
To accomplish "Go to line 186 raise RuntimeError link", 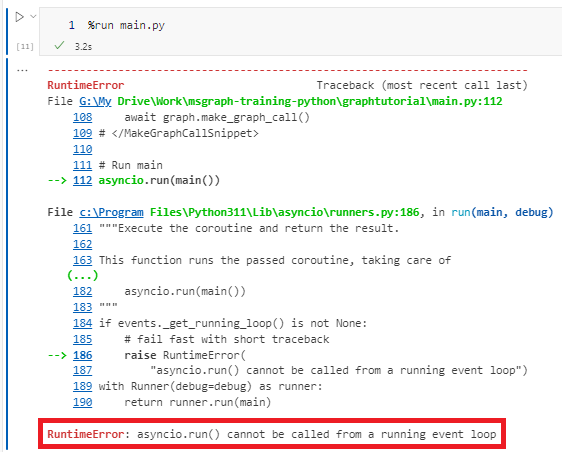I will click(x=83, y=355).
